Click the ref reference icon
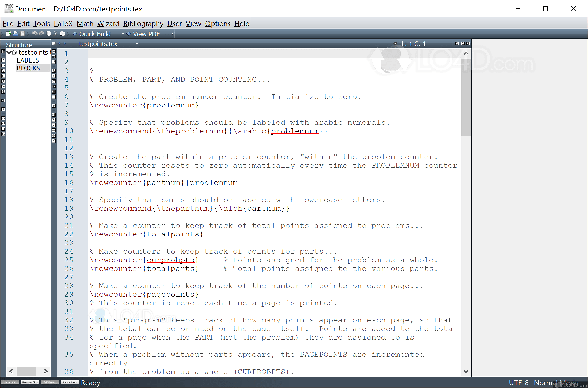Viewport: 588px width, 388px height. click(x=54, y=57)
